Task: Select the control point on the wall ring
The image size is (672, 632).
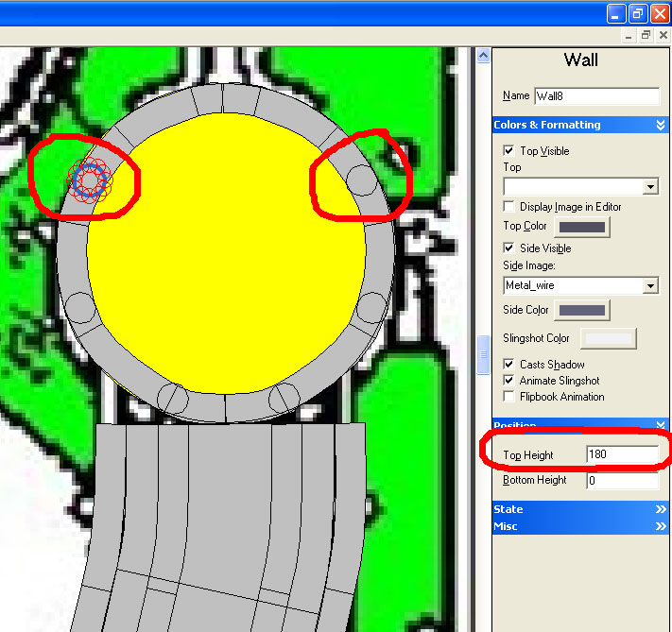Action: click(x=91, y=179)
